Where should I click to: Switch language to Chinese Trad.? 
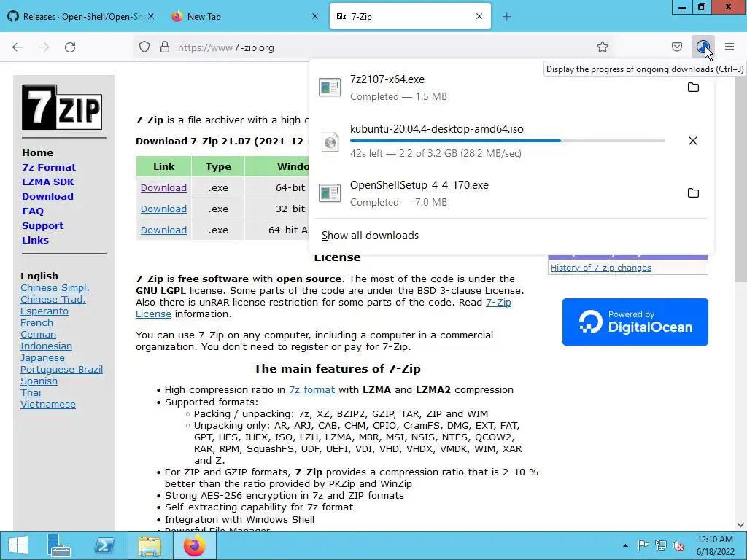click(x=53, y=299)
